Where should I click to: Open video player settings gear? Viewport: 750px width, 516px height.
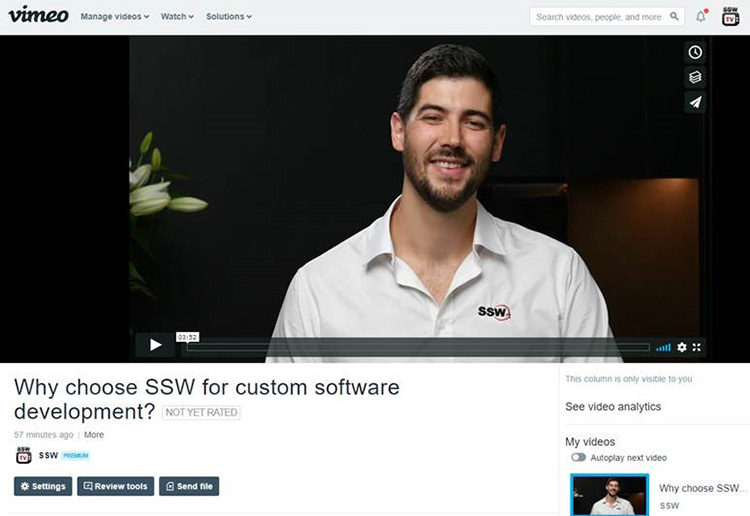tap(682, 347)
